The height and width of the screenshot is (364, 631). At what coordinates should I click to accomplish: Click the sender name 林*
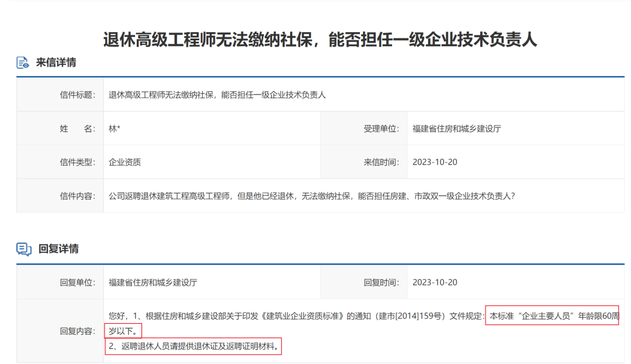pos(115,129)
